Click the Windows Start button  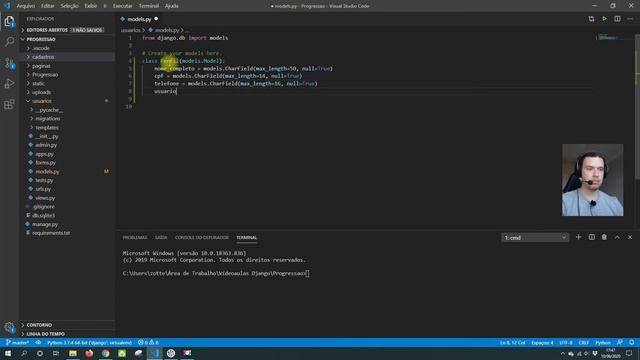coord(8,353)
